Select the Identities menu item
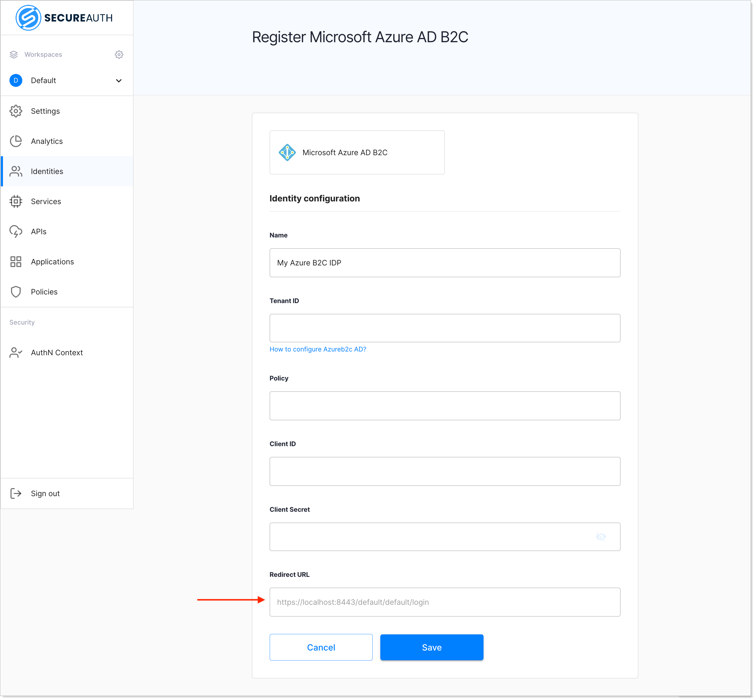The height and width of the screenshot is (700, 755). coord(66,171)
